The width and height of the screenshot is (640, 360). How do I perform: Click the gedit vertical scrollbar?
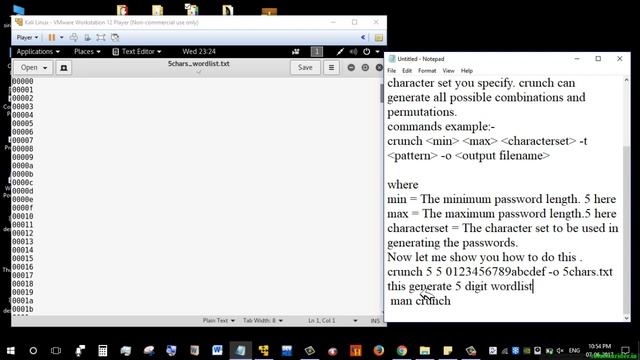pos(382,93)
